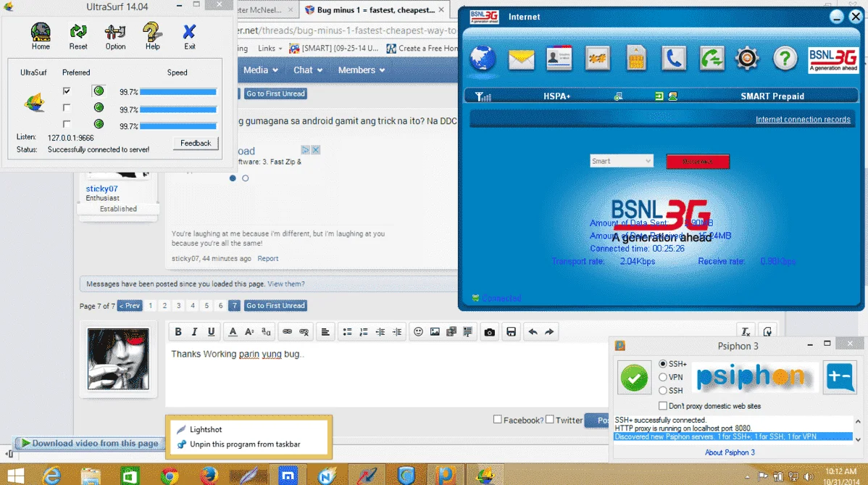Click Report link on sticky07's post
This screenshot has width=868, height=485.
(x=267, y=259)
